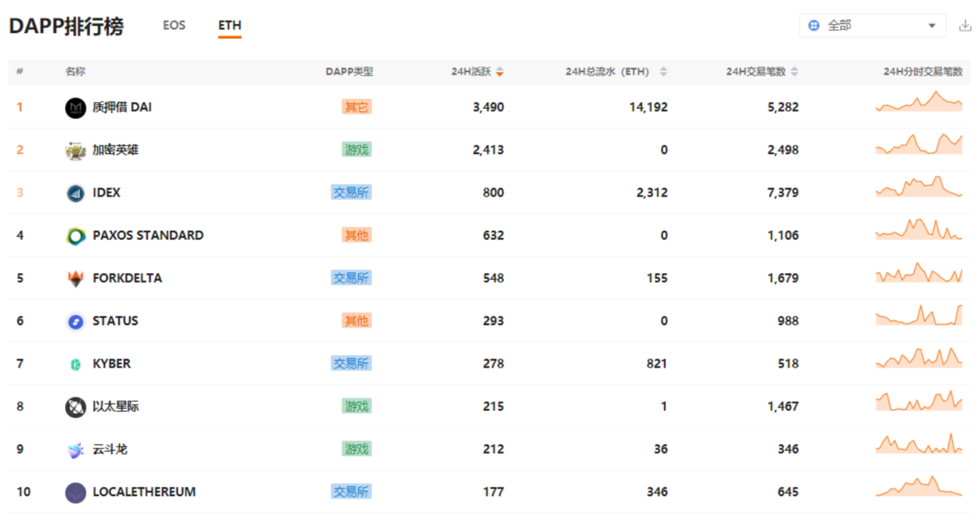Click the ETH volume value 14,192

pos(648,107)
